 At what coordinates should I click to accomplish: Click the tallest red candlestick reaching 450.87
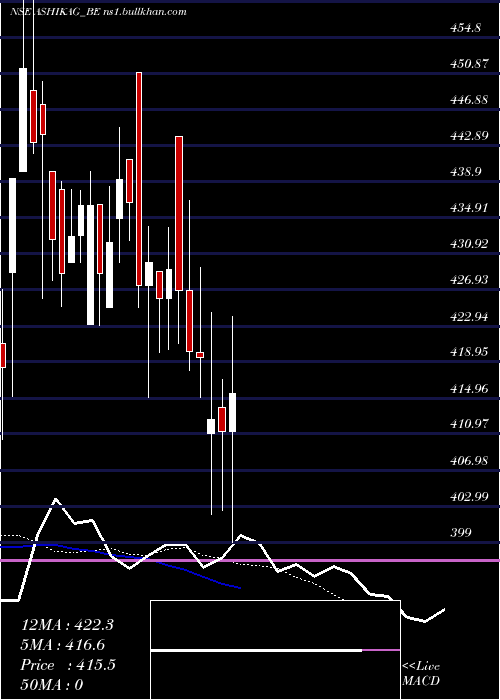tap(139, 179)
